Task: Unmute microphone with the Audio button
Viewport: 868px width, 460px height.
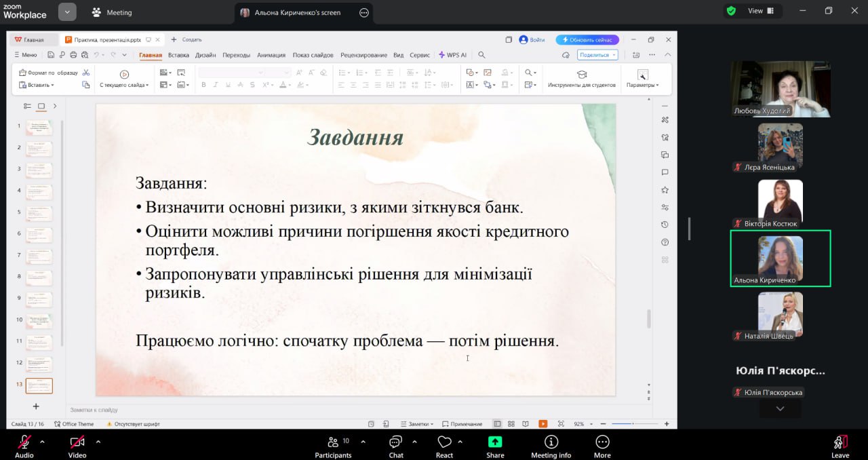Action: click(x=24, y=442)
